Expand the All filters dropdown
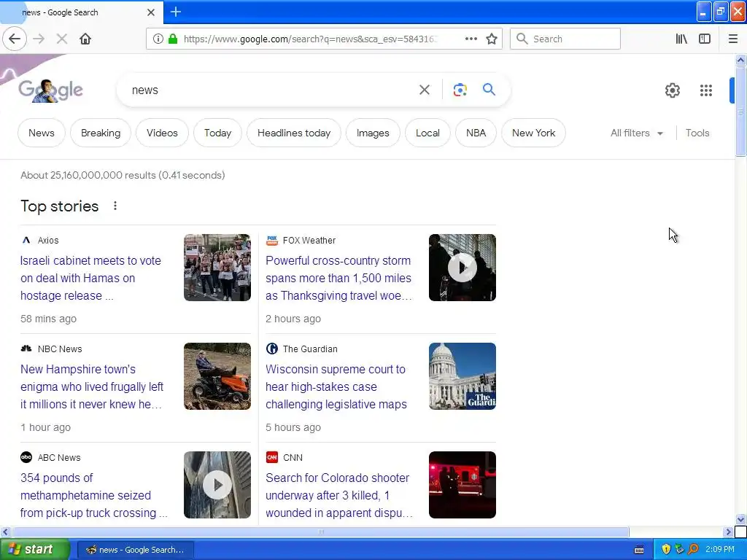This screenshot has height=560, width=747. tap(636, 133)
